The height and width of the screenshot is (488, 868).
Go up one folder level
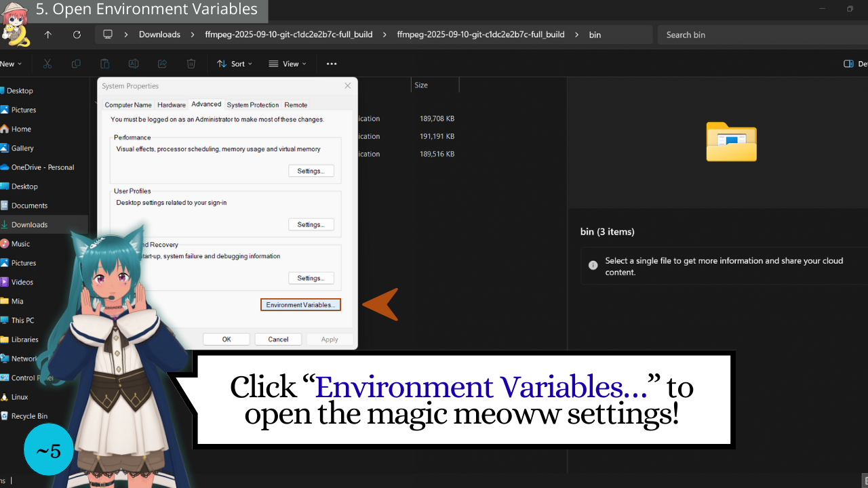point(47,35)
